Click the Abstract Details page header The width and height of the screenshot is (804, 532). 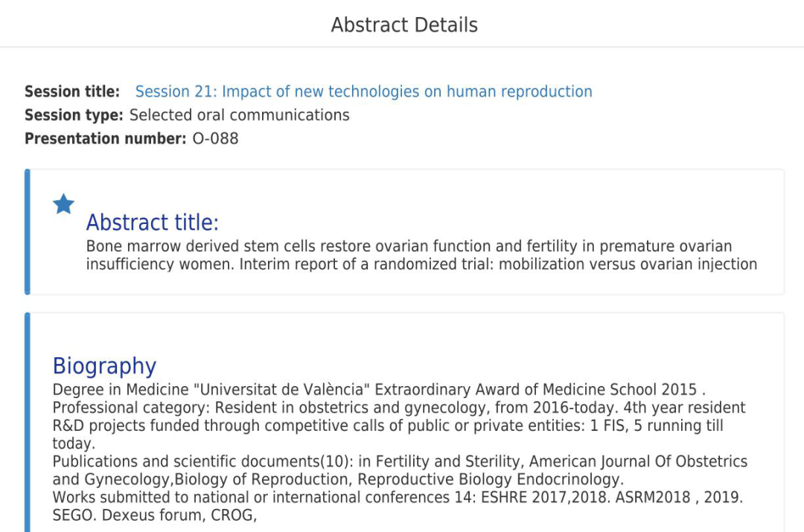pyautogui.click(x=404, y=25)
